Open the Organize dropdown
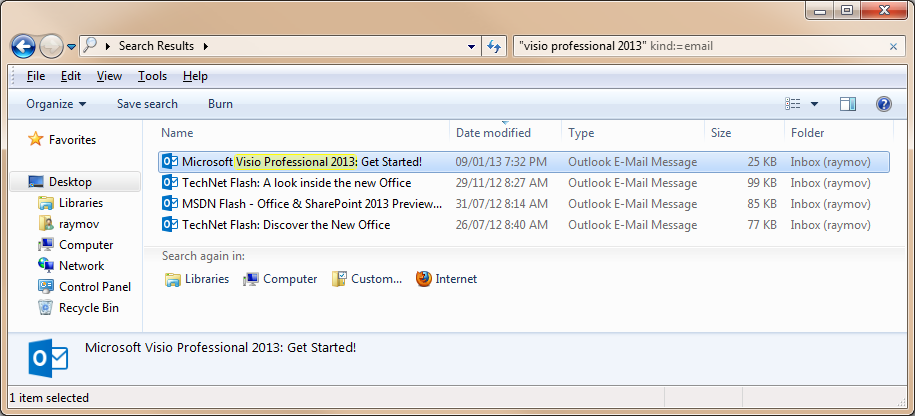This screenshot has height=416, width=915. pos(56,104)
